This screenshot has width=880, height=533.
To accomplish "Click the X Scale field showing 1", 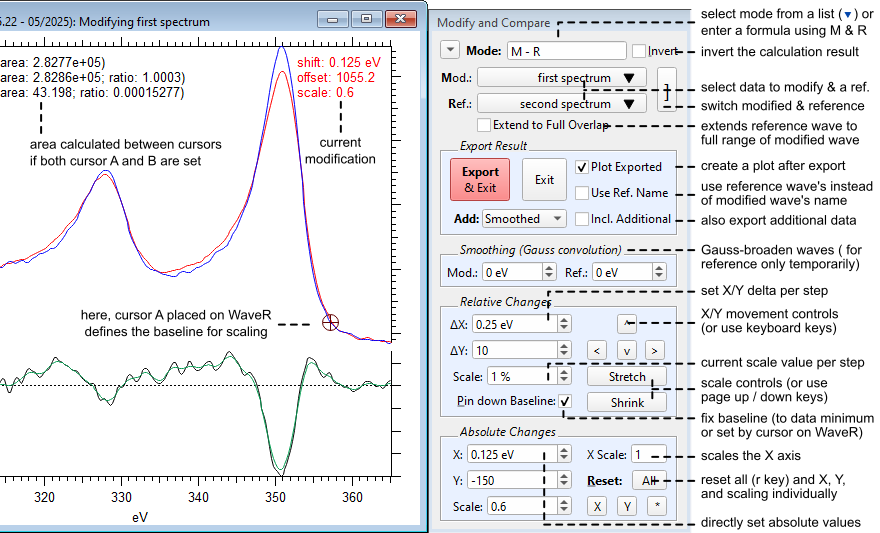I will (x=649, y=454).
